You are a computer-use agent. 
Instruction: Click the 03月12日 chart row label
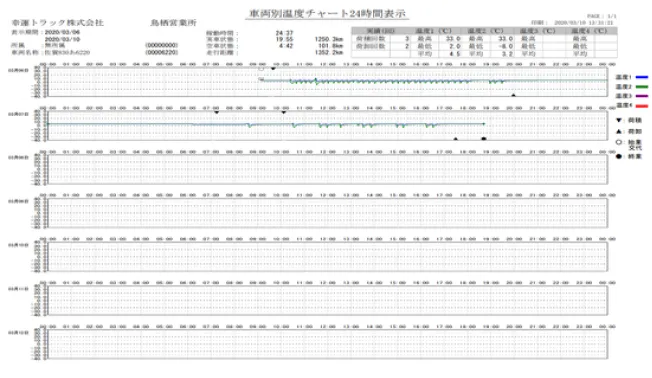18,333
